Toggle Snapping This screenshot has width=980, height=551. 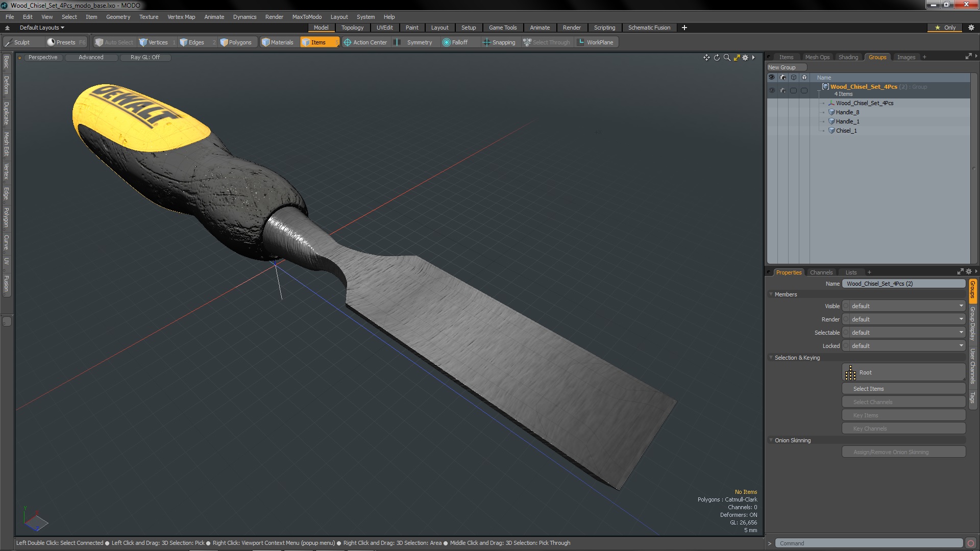click(x=499, y=42)
